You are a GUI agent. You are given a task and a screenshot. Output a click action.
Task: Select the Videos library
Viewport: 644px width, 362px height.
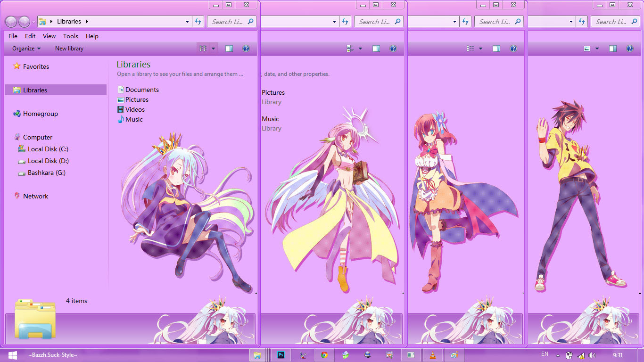click(131, 109)
